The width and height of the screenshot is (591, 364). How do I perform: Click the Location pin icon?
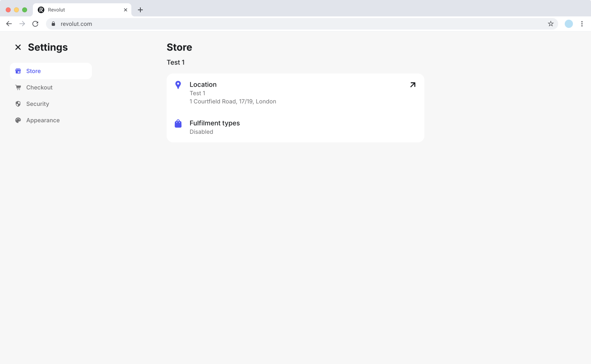coord(178,85)
